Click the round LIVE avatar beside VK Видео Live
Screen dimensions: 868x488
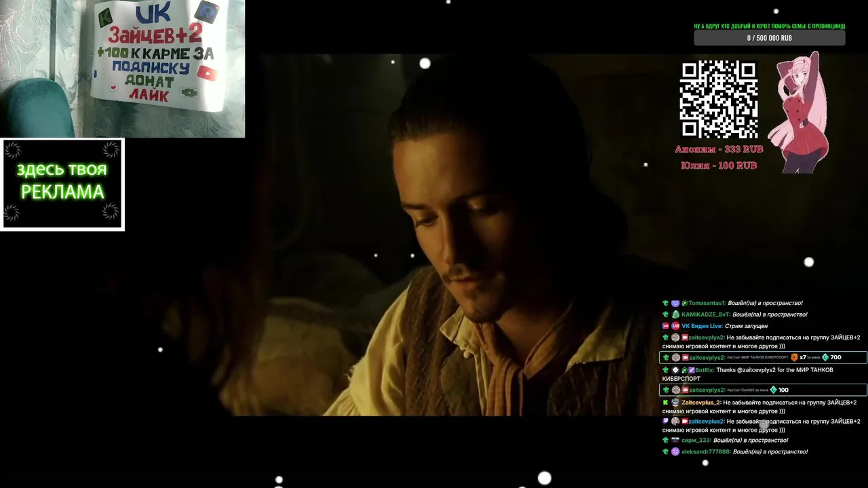[675, 326]
